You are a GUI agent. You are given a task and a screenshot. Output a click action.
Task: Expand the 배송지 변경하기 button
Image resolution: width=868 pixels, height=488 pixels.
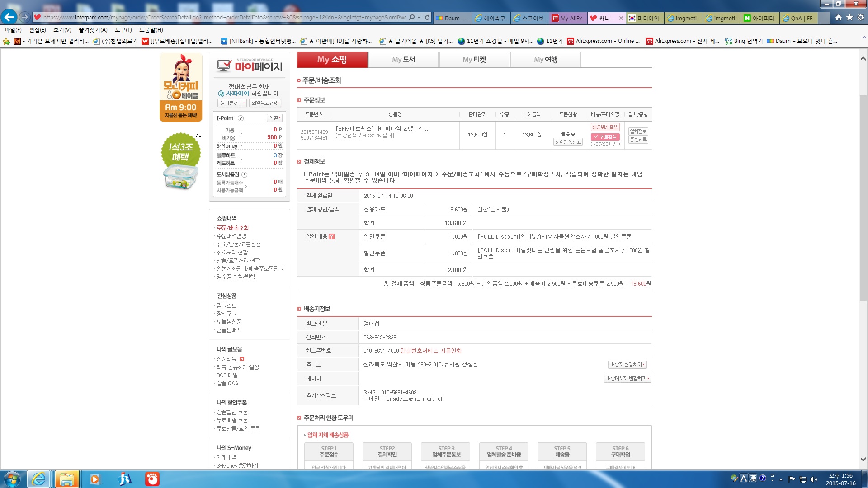[627, 365]
